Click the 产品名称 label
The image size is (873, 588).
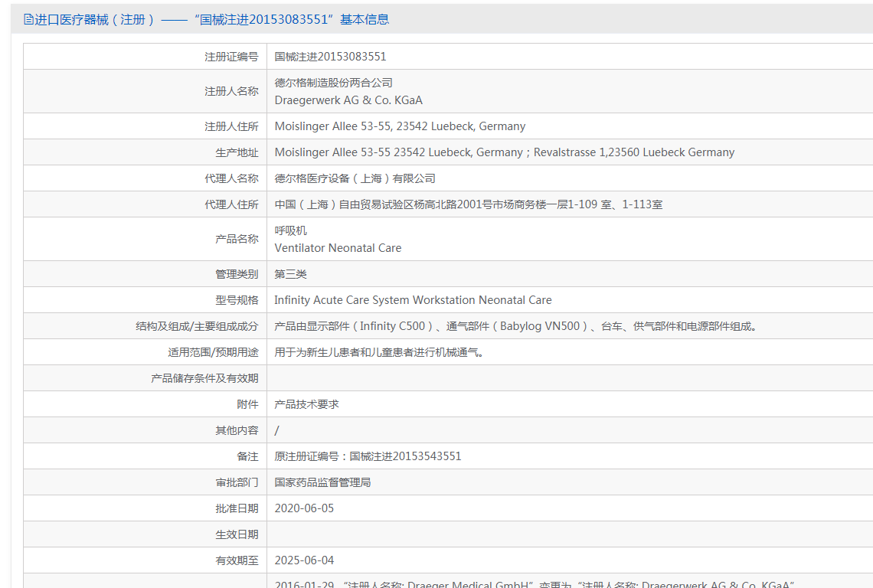coord(237,240)
